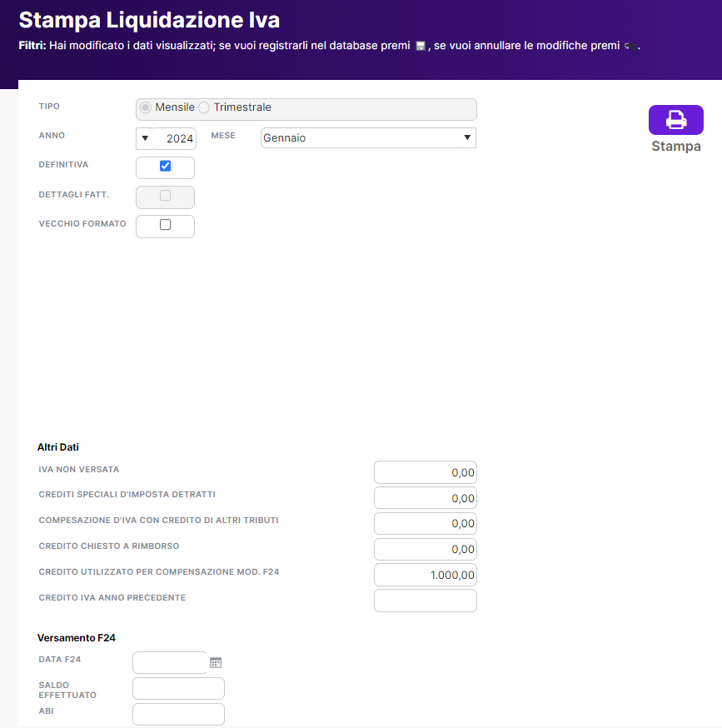Click Credito chiesto a rimborso field

click(x=426, y=549)
